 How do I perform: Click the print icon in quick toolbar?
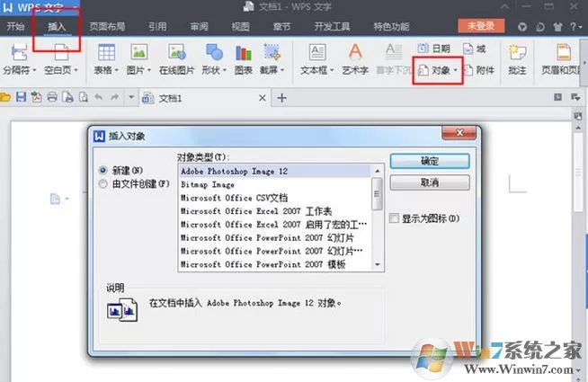pos(52,97)
